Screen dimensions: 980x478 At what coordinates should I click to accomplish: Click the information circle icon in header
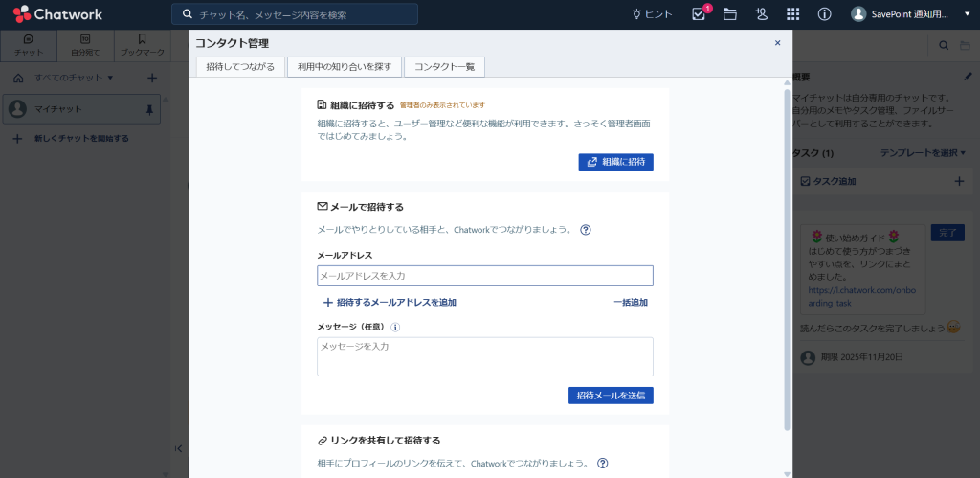click(x=824, y=14)
